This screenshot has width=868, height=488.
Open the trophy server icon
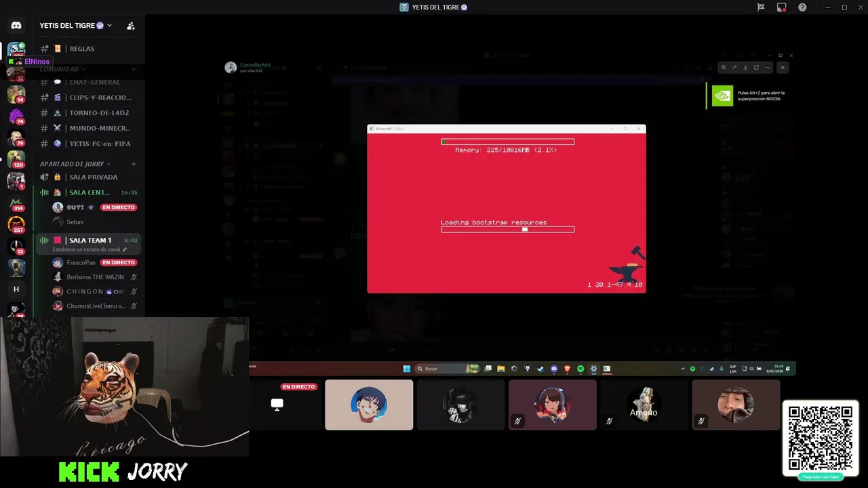click(16, 268)
